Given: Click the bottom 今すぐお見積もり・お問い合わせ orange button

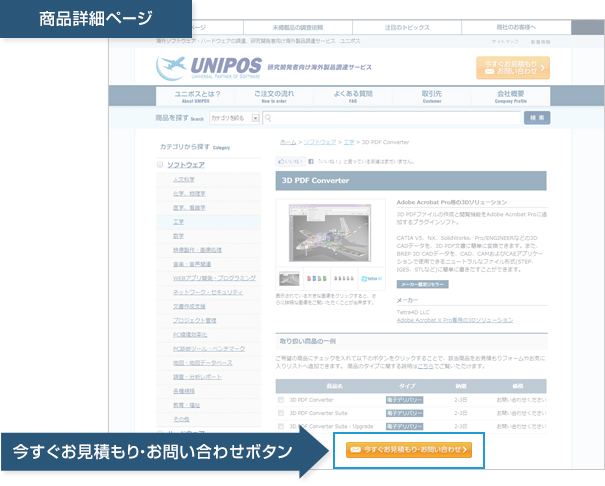Looking at the screenshot, I should [x=409, y=450].
